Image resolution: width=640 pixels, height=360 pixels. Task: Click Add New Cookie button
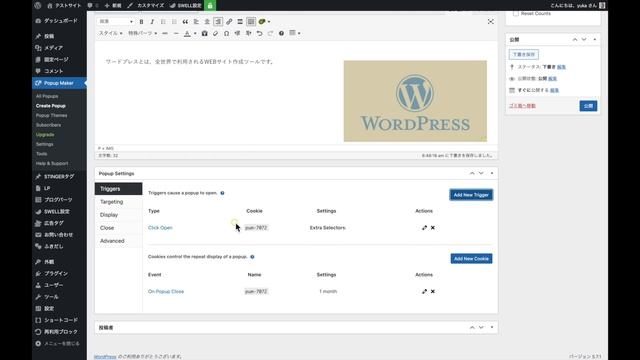[x=471, y=259]
